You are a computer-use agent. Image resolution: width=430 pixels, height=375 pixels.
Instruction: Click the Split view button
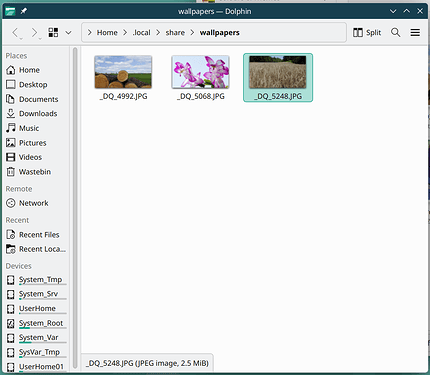[x=367, y=32]
